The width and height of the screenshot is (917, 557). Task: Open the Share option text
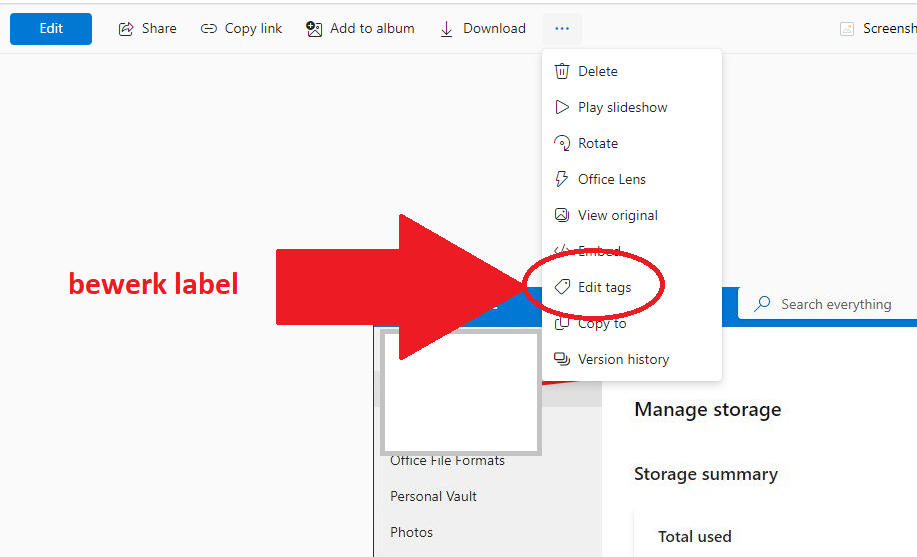click(159, 28)
